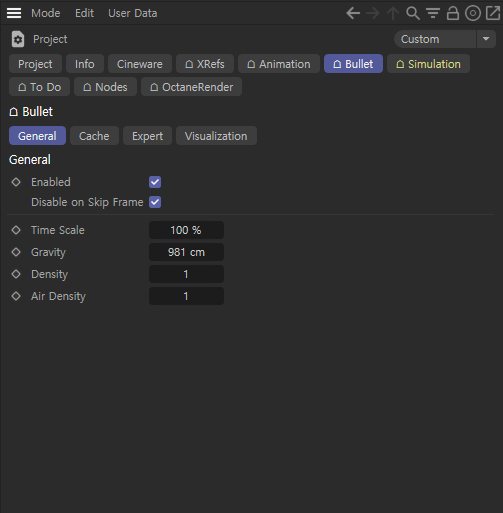Screen dimensions: 503x513
Task: Open the hamburger menu icon
Action: pyautogui.click(x=14, y=13)
